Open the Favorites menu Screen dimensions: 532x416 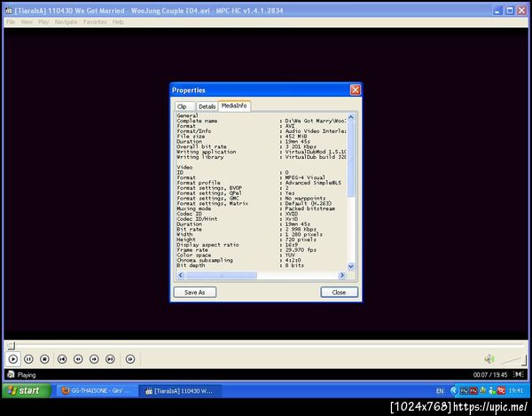(x=95, y=22)
